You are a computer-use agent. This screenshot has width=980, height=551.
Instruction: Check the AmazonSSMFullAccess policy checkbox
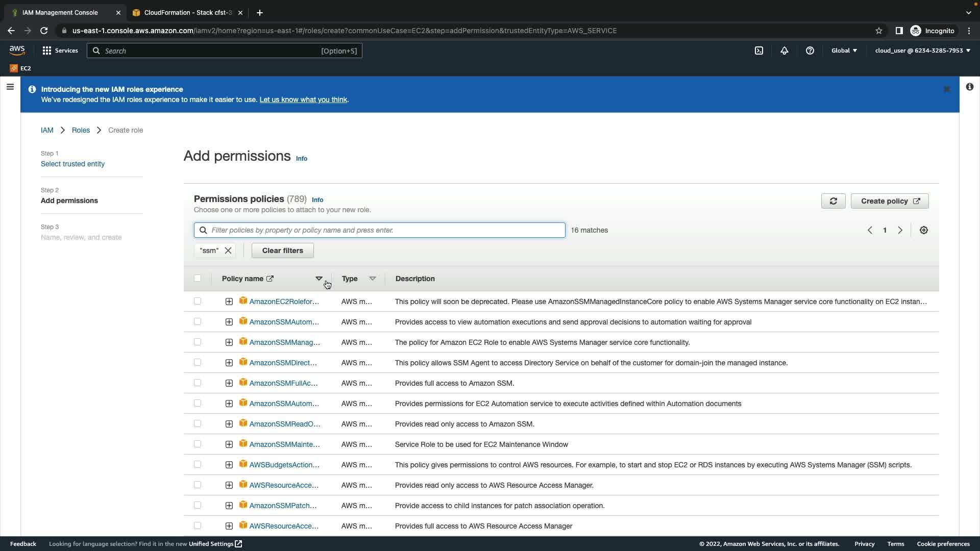[198, 383]
